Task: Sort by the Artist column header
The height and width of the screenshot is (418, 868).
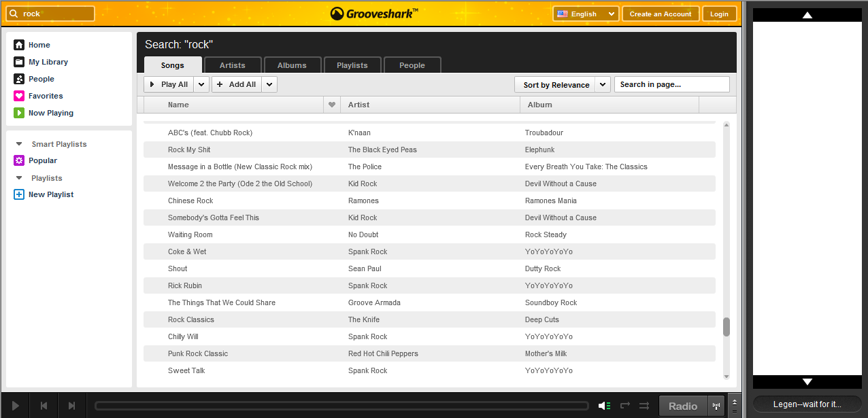Action: (x=430, y=105)
